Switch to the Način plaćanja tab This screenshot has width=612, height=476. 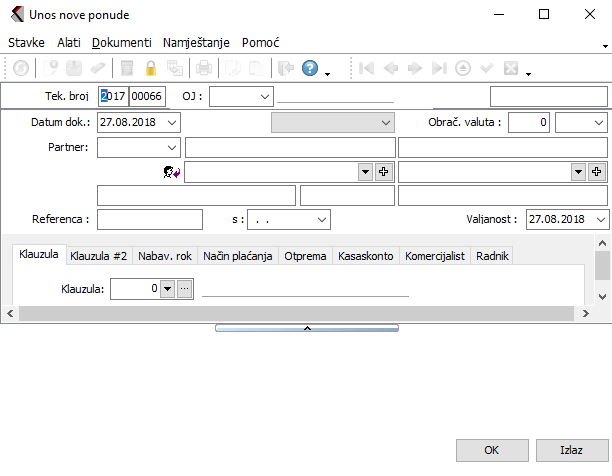238,256
